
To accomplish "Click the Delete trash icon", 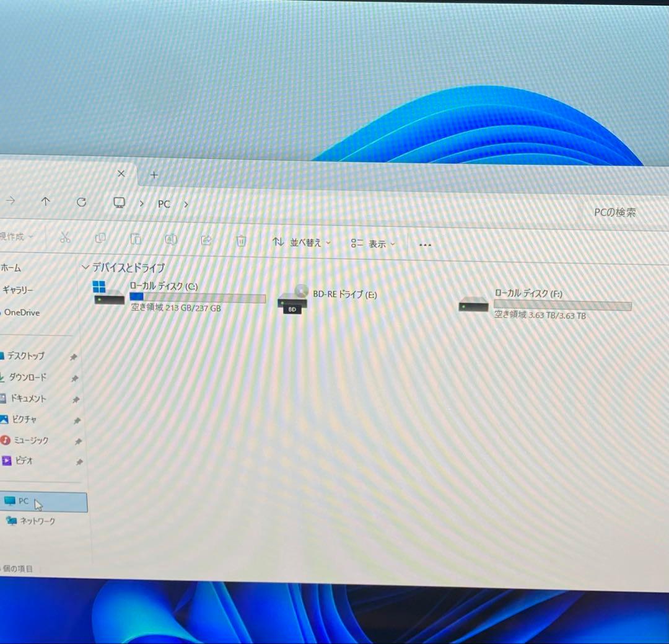I will [241, 240].
